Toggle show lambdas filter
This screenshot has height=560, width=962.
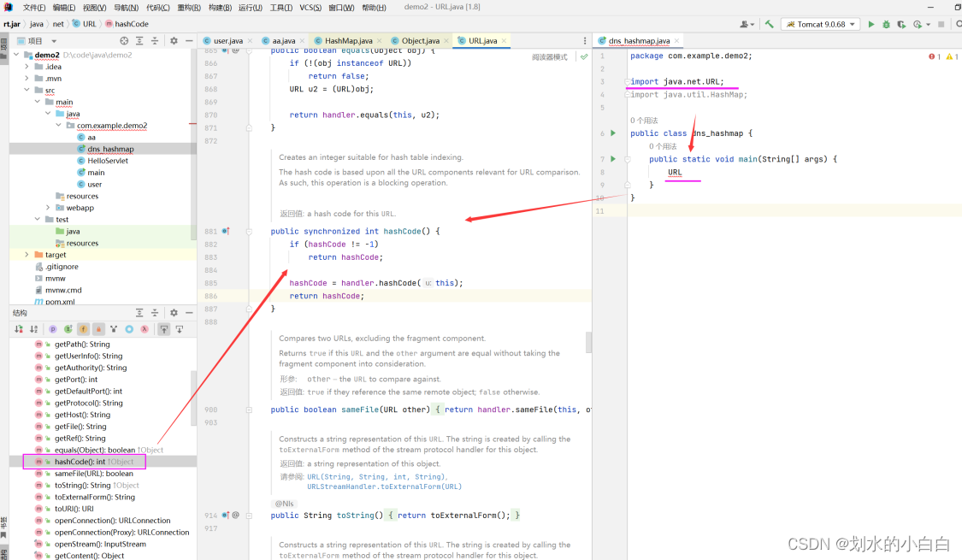pyautogui.click(x=145, y=329)
